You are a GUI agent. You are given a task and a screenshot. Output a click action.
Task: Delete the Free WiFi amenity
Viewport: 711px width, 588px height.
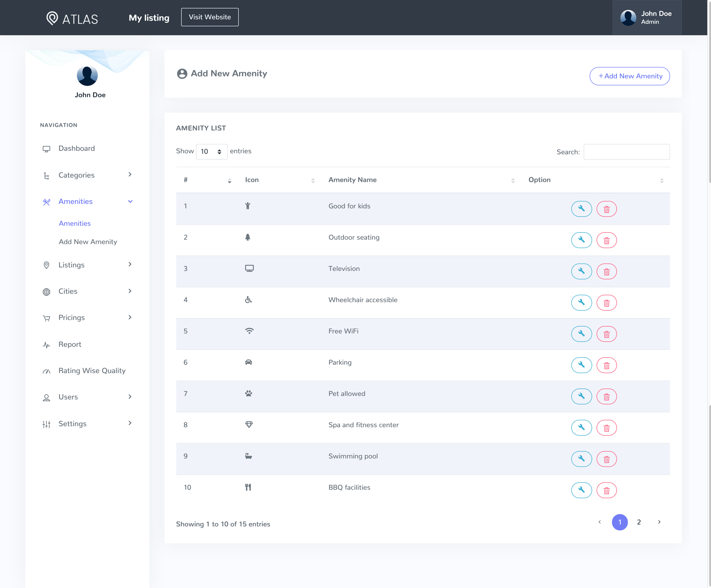tap(606, 334)
